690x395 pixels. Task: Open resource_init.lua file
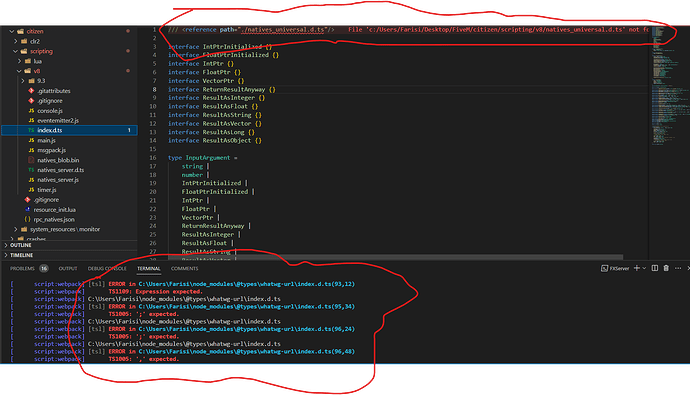coord(55,209)
